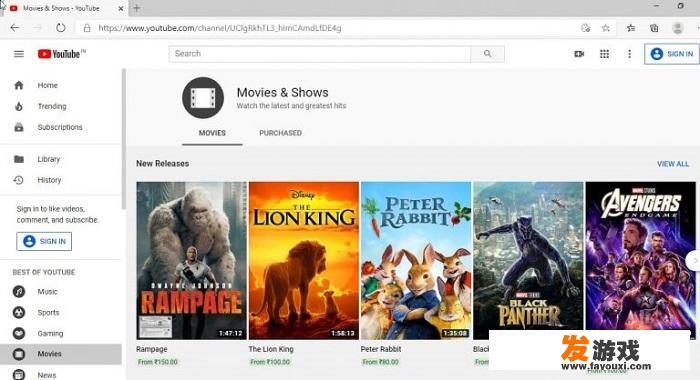Open the browser collections icon
Viewport: 700px width, 380px height.
coord(654,28)
